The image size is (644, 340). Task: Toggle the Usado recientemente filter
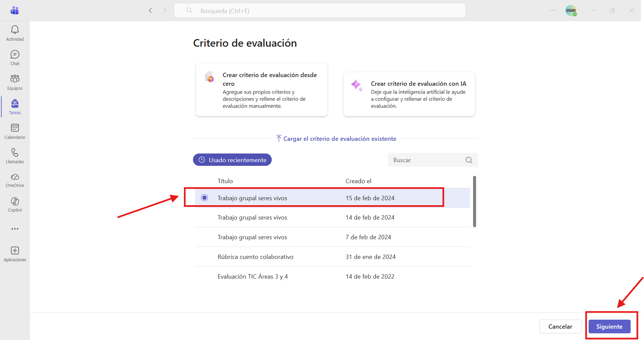click(x=232, y=160)
